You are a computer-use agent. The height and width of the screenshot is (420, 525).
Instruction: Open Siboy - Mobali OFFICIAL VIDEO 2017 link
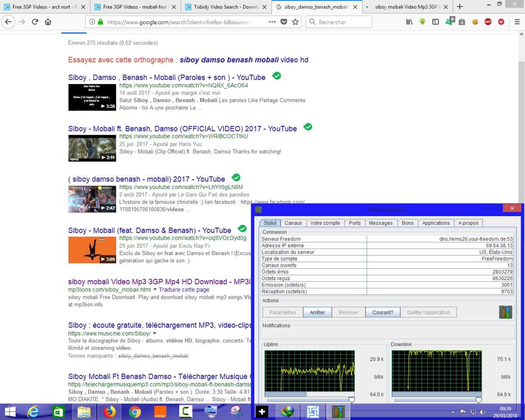(x=182, y=129)
